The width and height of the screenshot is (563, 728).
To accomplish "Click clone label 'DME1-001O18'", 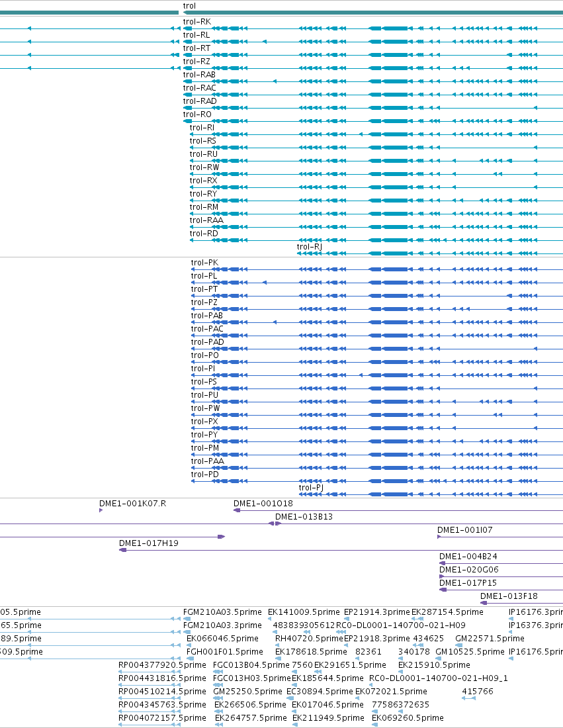I will click(263, 504).
